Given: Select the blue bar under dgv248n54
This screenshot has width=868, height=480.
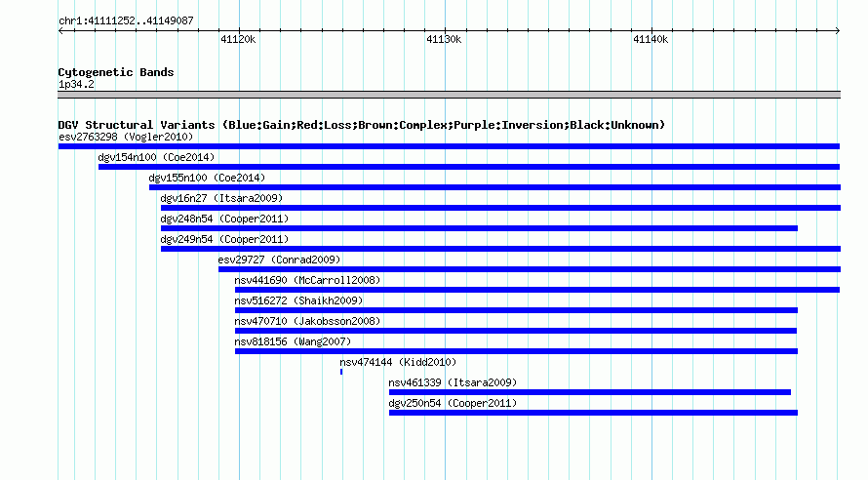Looking at the screenshot, I should point(480,228).
